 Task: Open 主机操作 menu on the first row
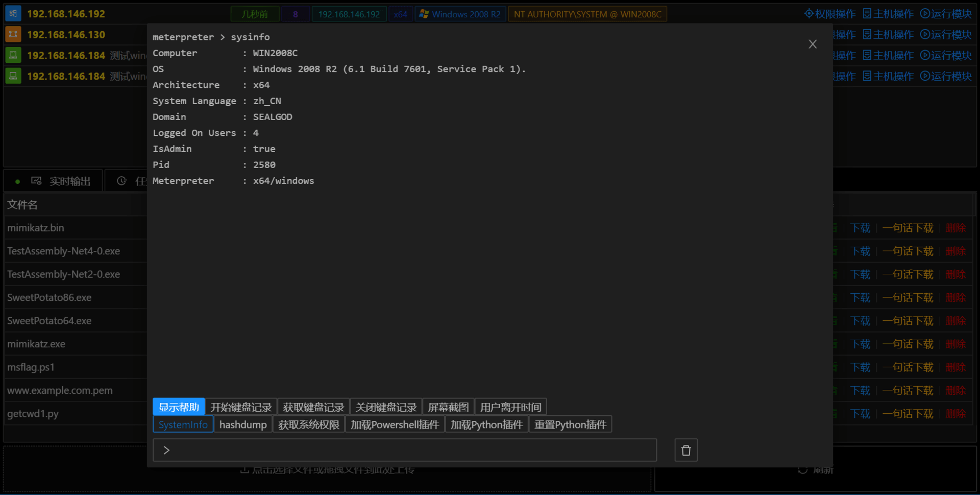[x=888, y=14]
